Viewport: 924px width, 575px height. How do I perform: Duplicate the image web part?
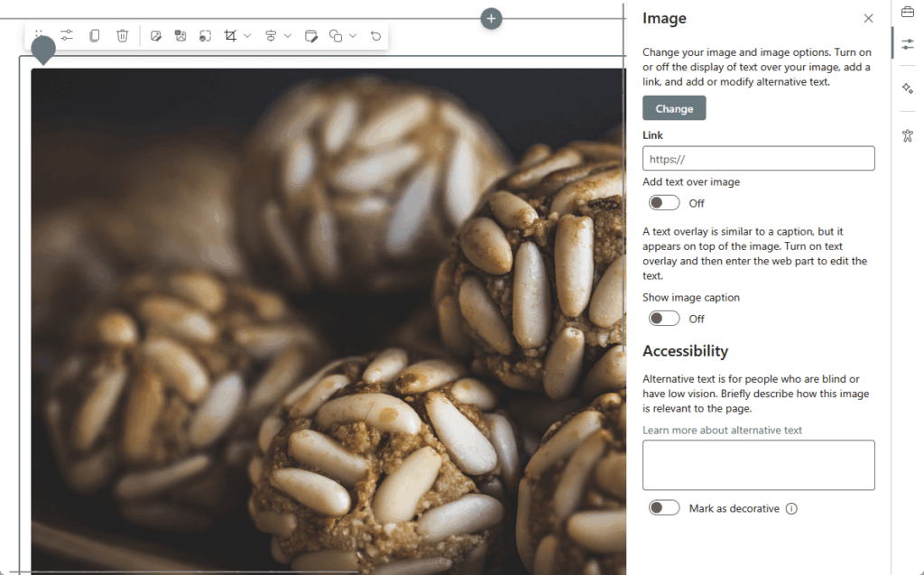coord(94,35)
